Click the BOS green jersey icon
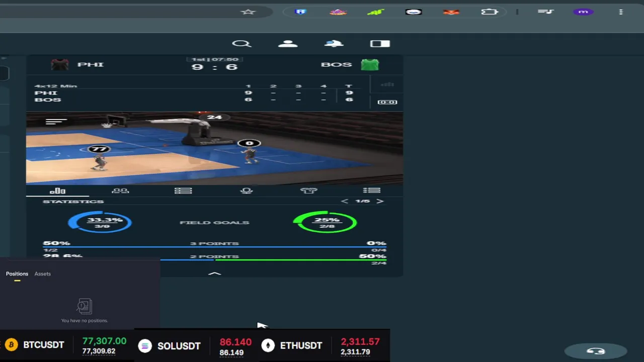The image size is (644, 362). pyautogui.click(x=370, y=64)
